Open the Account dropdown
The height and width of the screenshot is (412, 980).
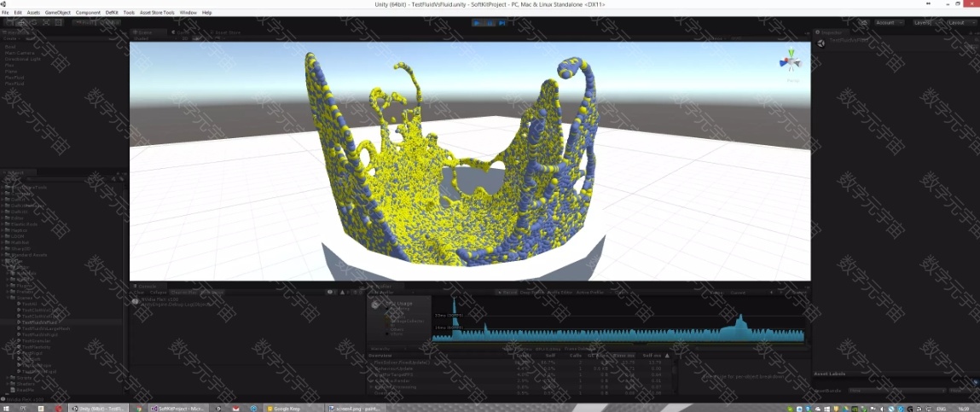[x=889, y=22]
